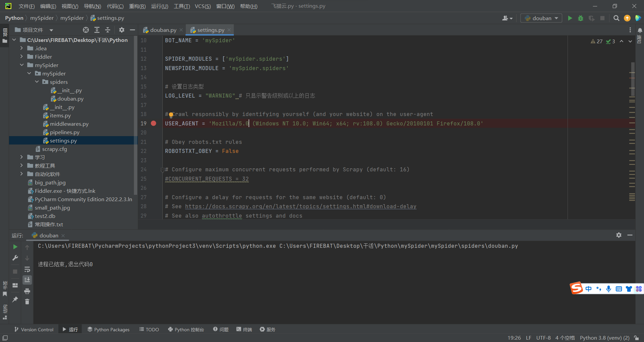Select douban.py in project tree

(67, 99)
